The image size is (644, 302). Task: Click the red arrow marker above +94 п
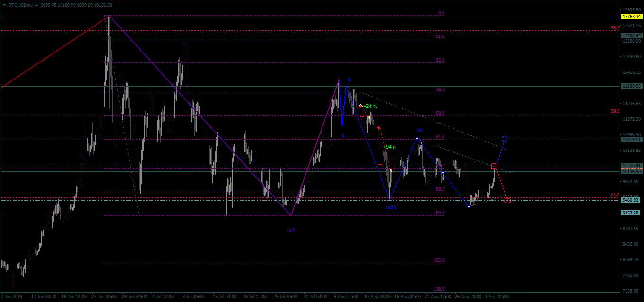379,128
